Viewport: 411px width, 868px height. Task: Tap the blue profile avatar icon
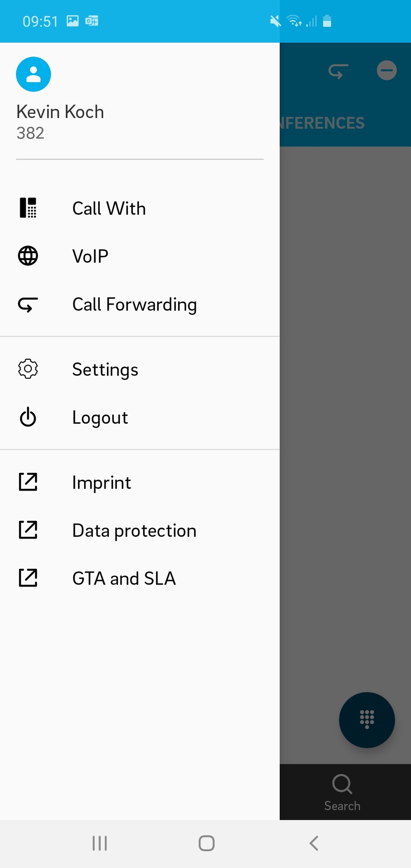point(33,74)
